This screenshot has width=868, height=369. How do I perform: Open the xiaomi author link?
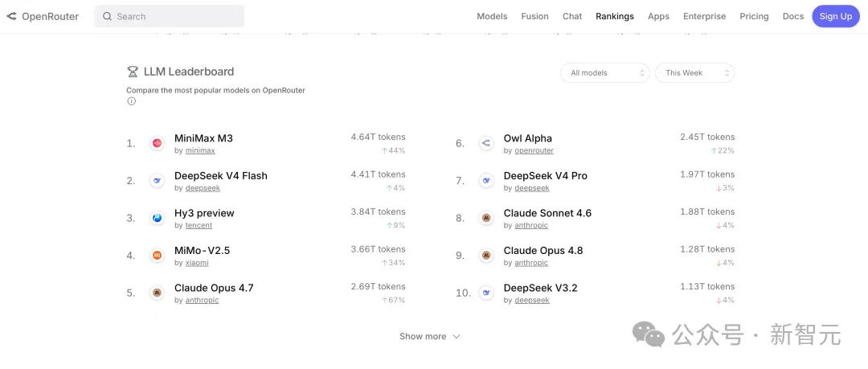pyautogui.click(x=197, y=263)
